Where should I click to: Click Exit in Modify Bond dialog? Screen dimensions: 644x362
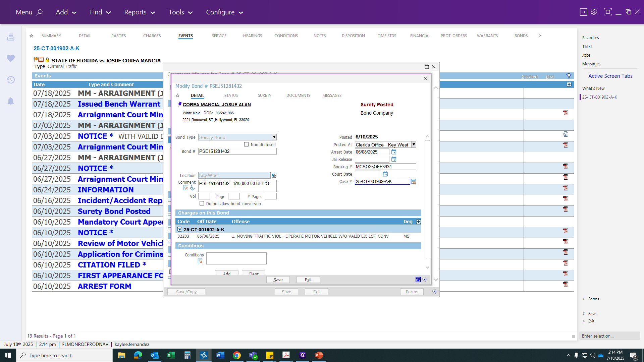[x=308, y=280]
